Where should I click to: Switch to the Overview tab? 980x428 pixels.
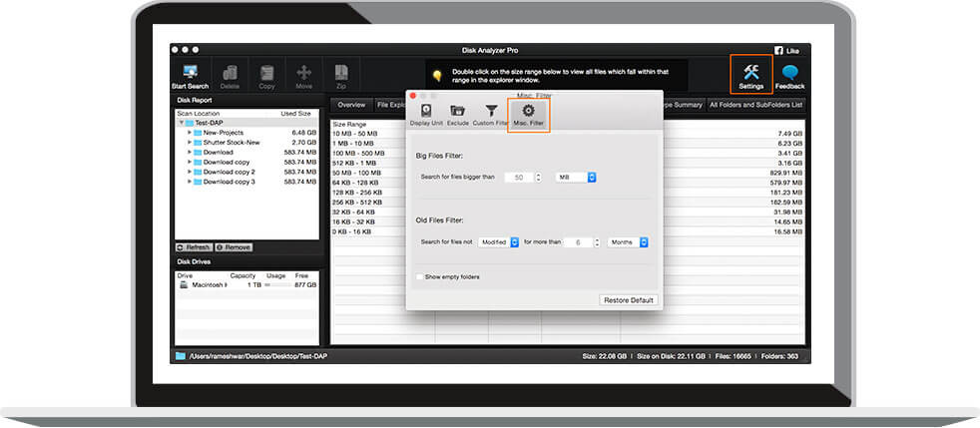(351, 105)
